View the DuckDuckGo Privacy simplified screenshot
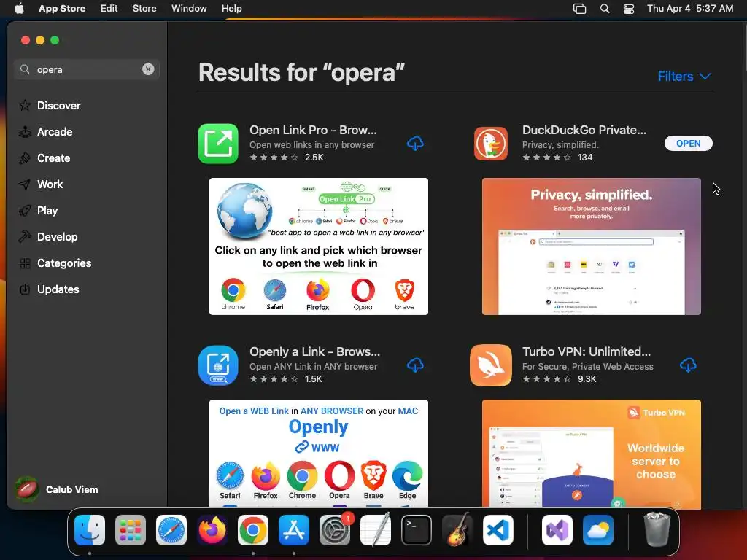This screenshot has height=560, width=747. click(591, 246)
